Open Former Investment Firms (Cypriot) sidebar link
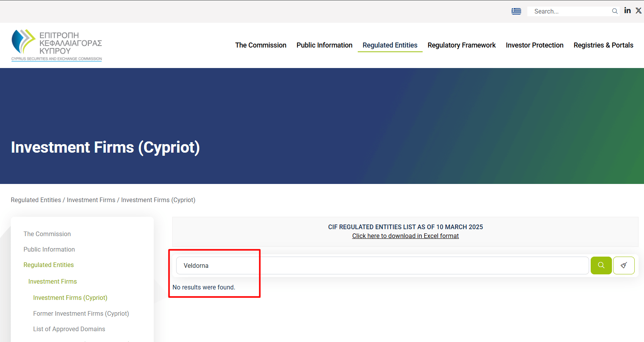This screenshot has width=644, height=342. point(81,313)
